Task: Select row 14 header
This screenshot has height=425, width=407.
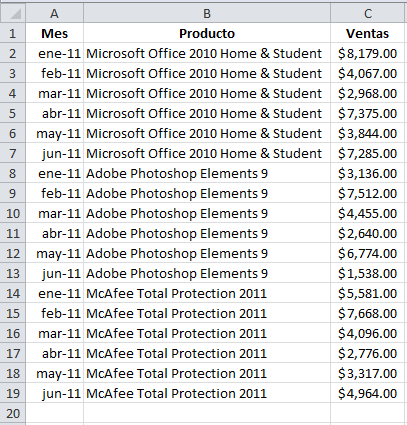Action: pos(13,293)
